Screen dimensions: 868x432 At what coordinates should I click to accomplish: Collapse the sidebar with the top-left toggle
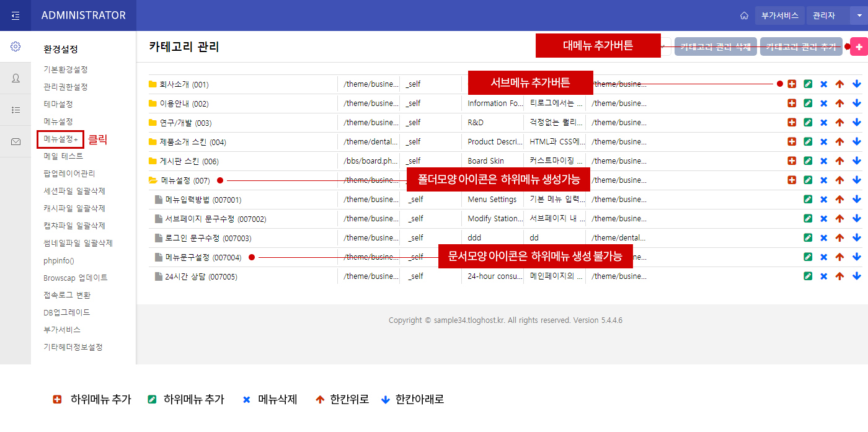tap(15, 15)
